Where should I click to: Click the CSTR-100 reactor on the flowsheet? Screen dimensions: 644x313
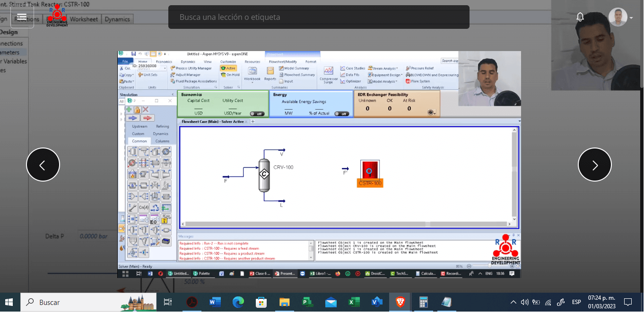click(x=370, y=171)
